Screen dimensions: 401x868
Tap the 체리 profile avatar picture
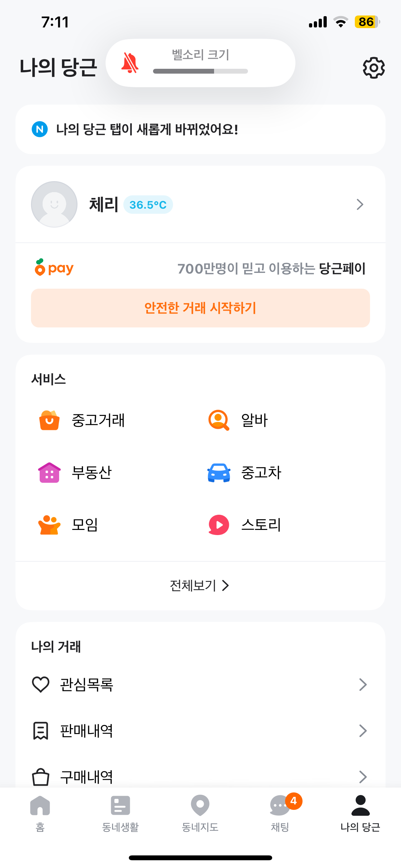click(54, 204)
